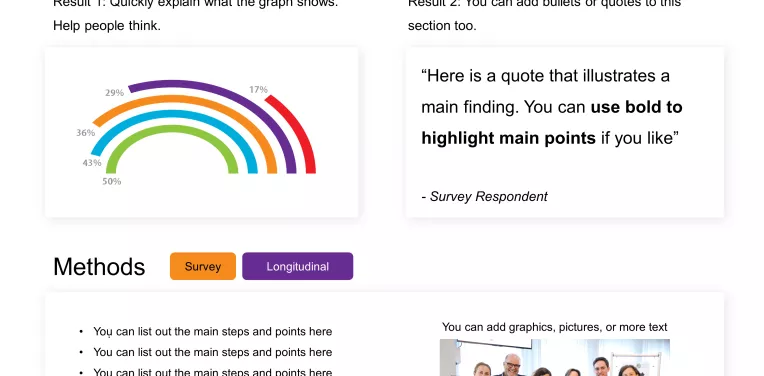Click the 50% chart label
The image size is (764, 376).
coord(112,181)
